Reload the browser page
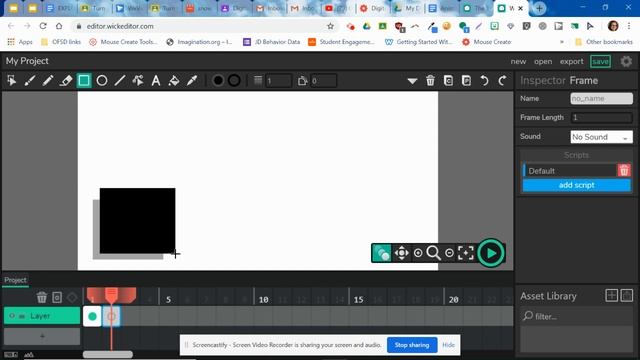 43,26
